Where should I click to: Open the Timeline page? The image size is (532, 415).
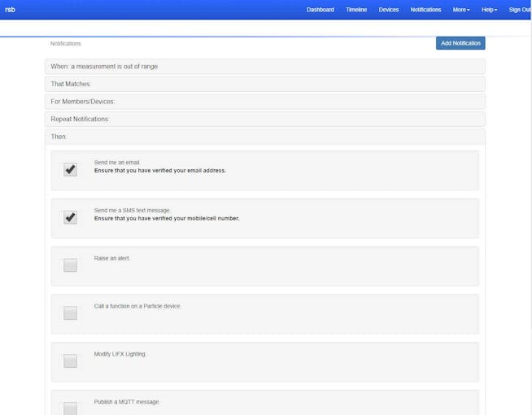click(356, 10)
